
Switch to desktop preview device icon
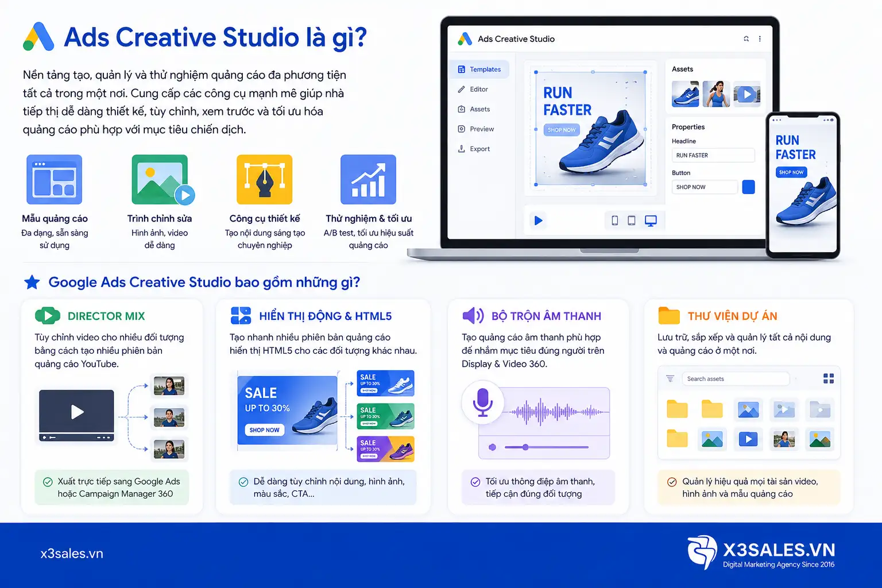tap(651, 220)
